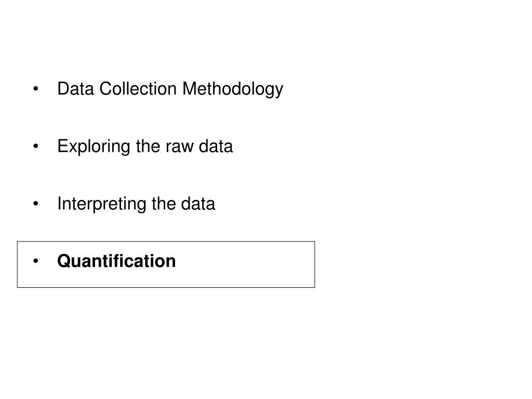Click the word the in Exploring line

tap(148, 147)
